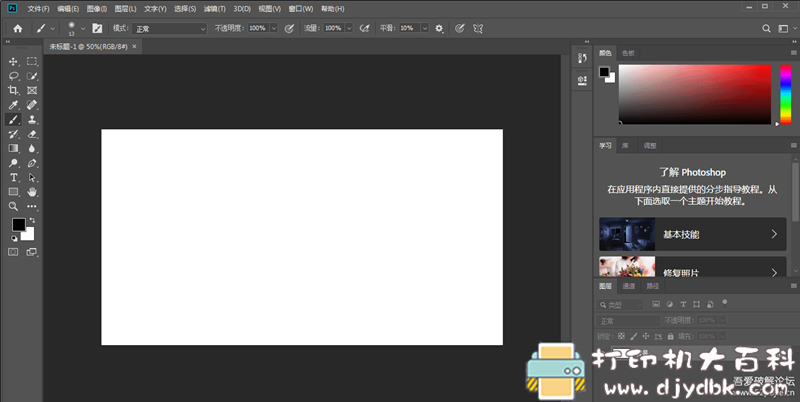Click in the red color picker field
The width and height of the screenshot is (800, 402).
[x=695, y=94]
